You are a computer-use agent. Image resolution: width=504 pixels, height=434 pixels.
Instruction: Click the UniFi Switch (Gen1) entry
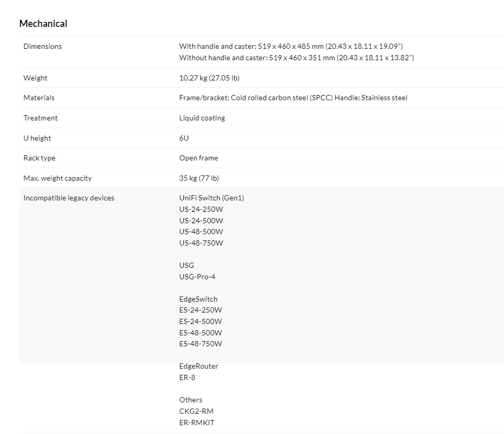pyautogui.click(x=211, y=198)
